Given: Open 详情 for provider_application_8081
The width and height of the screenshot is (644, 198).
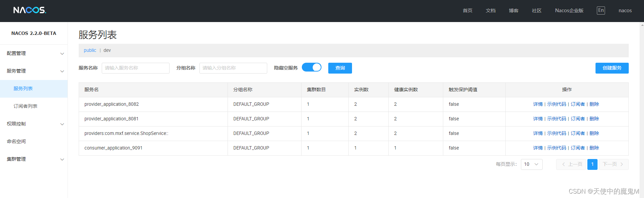Looking at the screenshot, I should [538, 119].
